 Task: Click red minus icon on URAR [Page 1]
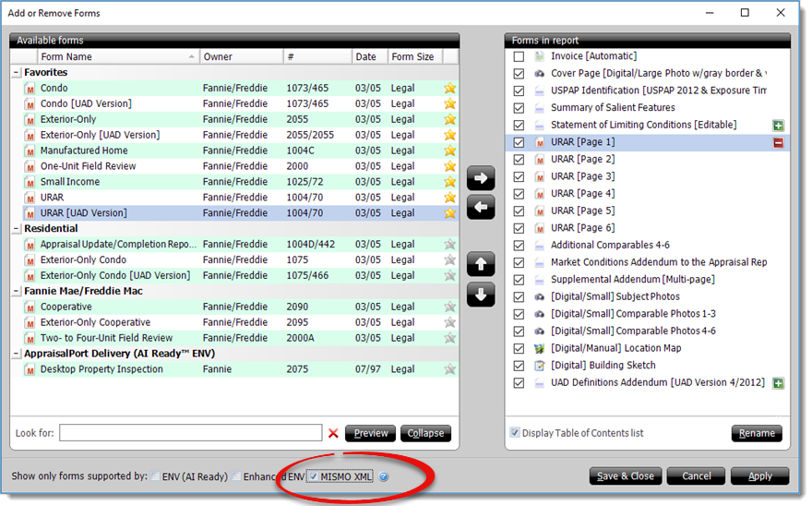tap(778, 142)
